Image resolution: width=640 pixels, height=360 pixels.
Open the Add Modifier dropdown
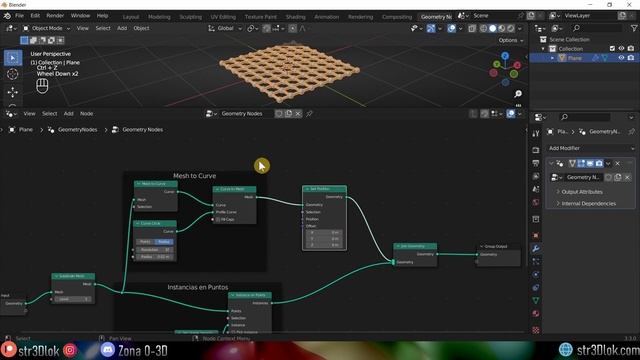click(x=591, y=148)
